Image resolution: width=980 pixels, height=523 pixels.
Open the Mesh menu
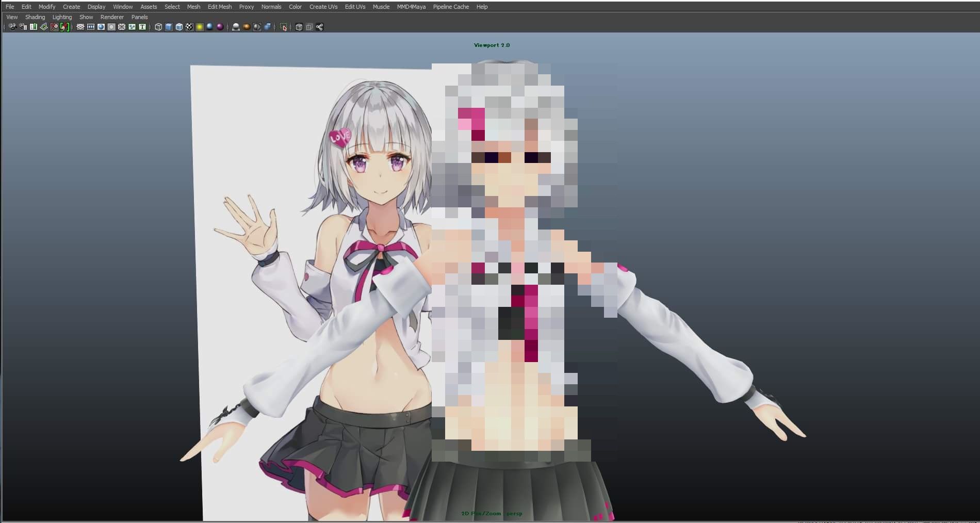(x=193, y=7)
